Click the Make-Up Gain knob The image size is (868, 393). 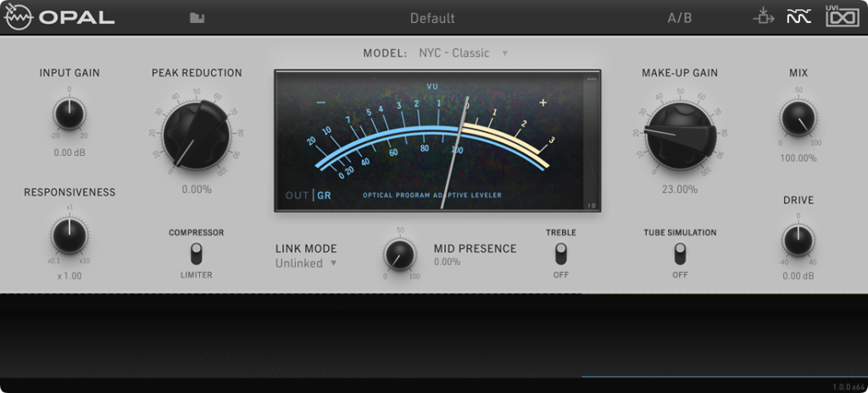[681, 135]
